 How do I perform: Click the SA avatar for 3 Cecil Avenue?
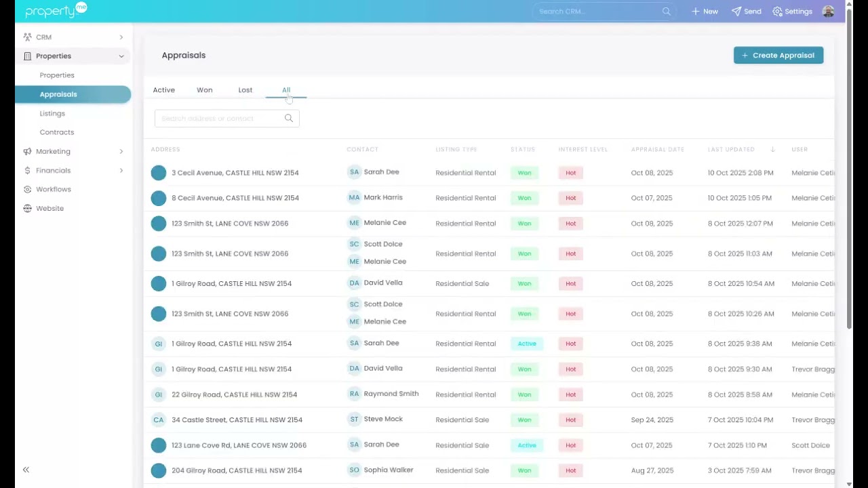pos(354,172)
